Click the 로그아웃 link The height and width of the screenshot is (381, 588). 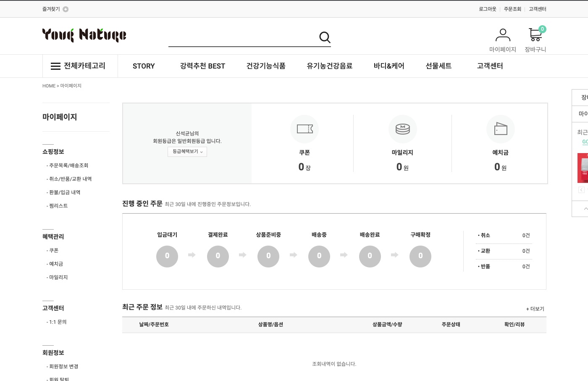coord(487,9)
